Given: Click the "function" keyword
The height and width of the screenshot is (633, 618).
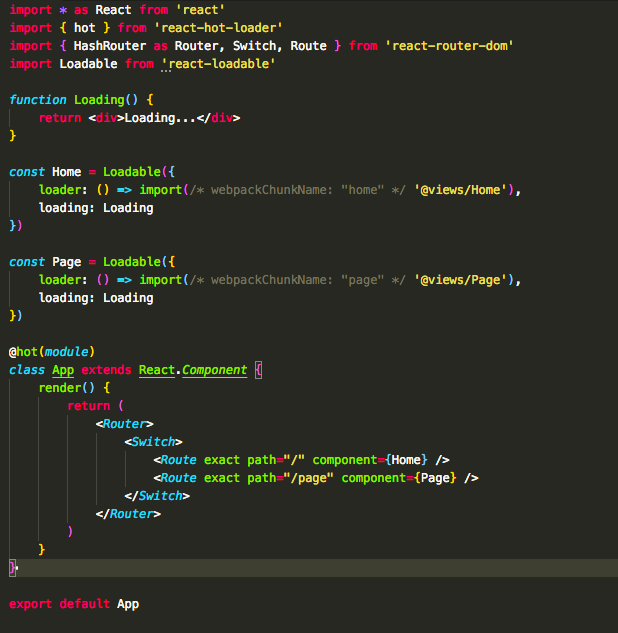Looking at the screenshot, I should 38,100.
